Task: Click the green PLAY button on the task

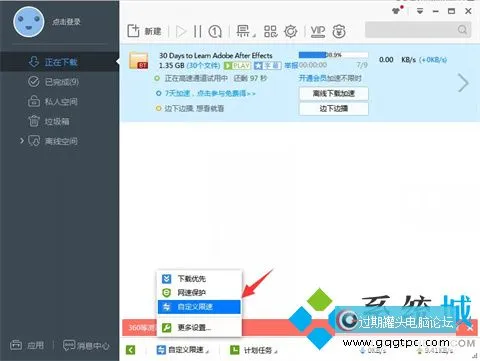Action: 237,66
